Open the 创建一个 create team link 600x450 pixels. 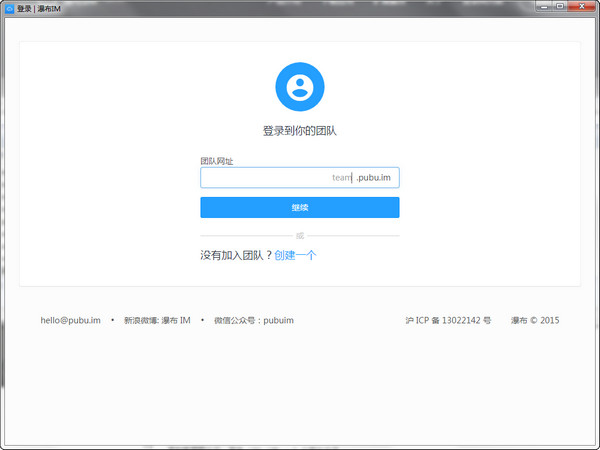pyautogui.click(x=295, y=255)
